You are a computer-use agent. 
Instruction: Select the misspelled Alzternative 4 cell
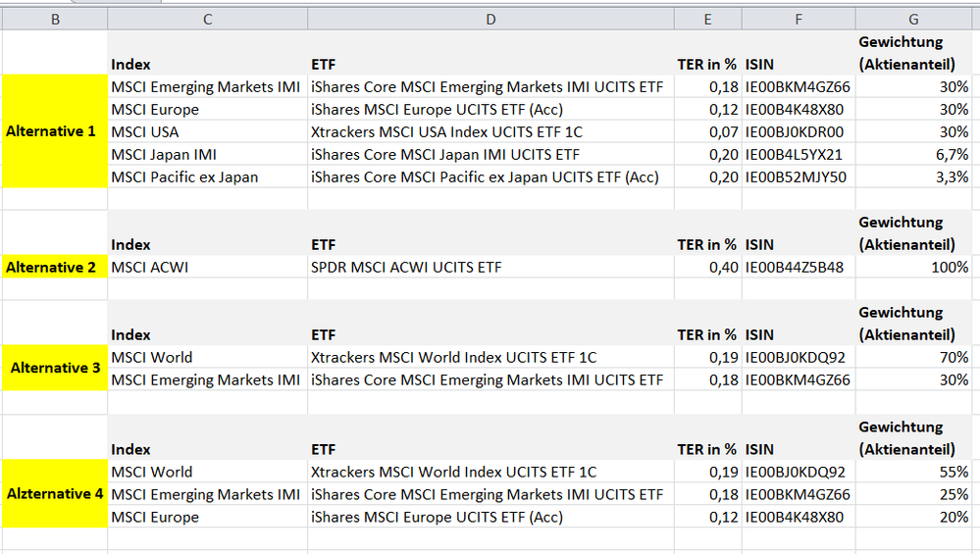[x=55, y=494]
